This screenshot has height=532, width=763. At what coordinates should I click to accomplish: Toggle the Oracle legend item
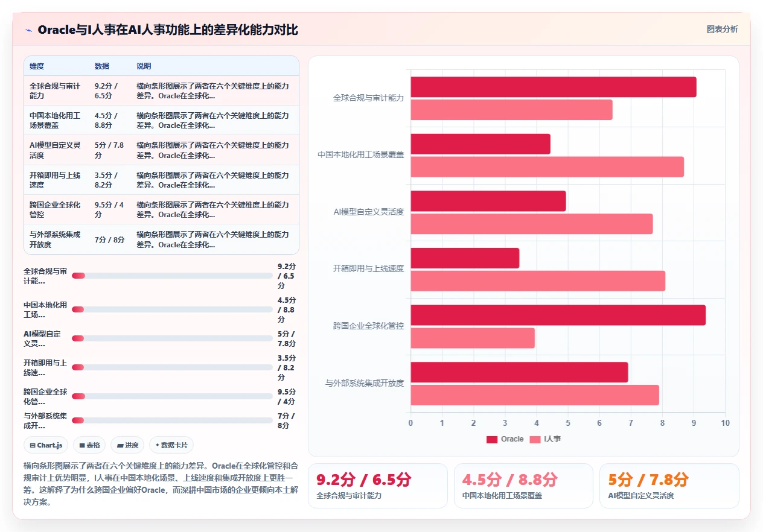point(505,439)
